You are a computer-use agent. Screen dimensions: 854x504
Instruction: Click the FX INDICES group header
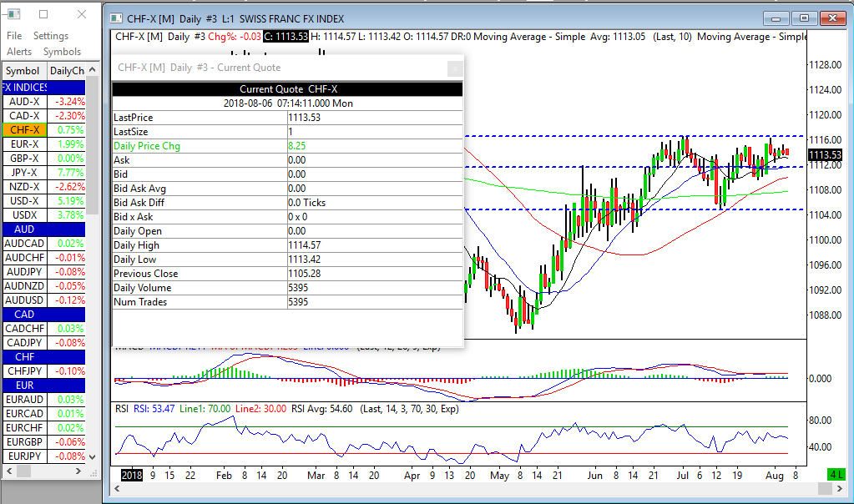(24, 88)
